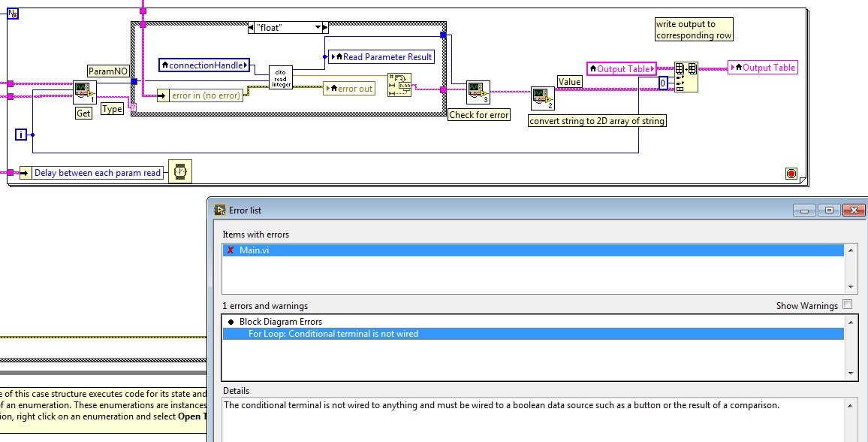Select 'For Loop: Conditional terminal is not wired'
Screen dimensions: 868x442
tap(533, 334)
